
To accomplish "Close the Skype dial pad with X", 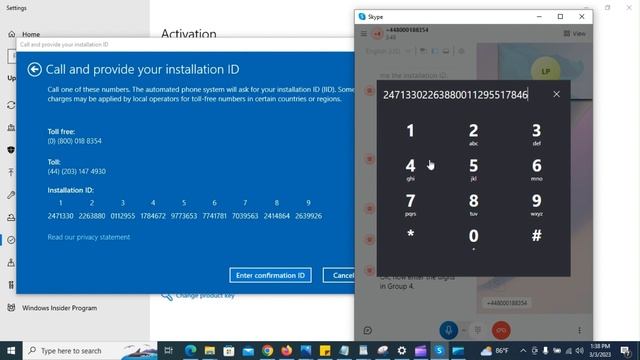I will 556,94.
